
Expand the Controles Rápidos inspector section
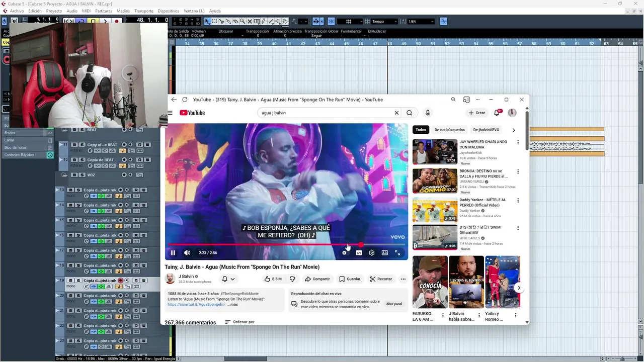coord(27,155)
